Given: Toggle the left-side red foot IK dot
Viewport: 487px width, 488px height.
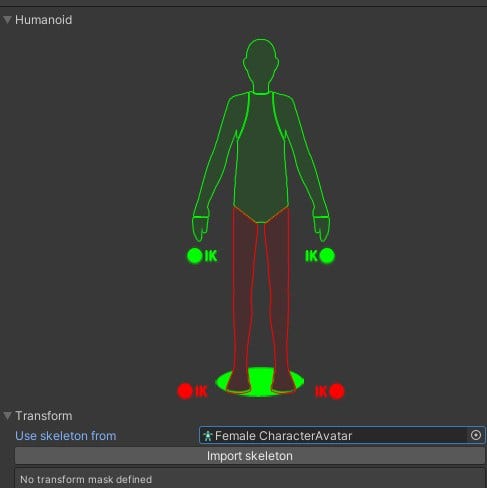Looking at the screenshot, I should (x=185, y=391).
